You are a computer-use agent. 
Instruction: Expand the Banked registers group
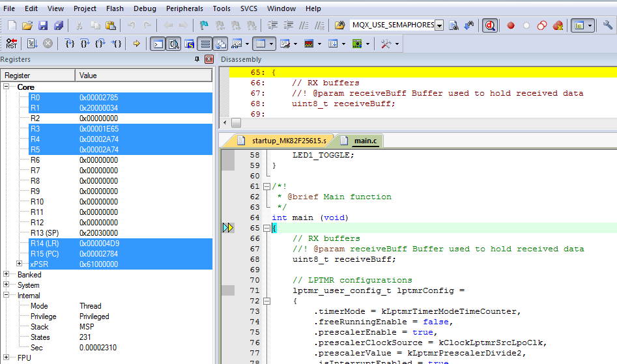coord(7,275)
